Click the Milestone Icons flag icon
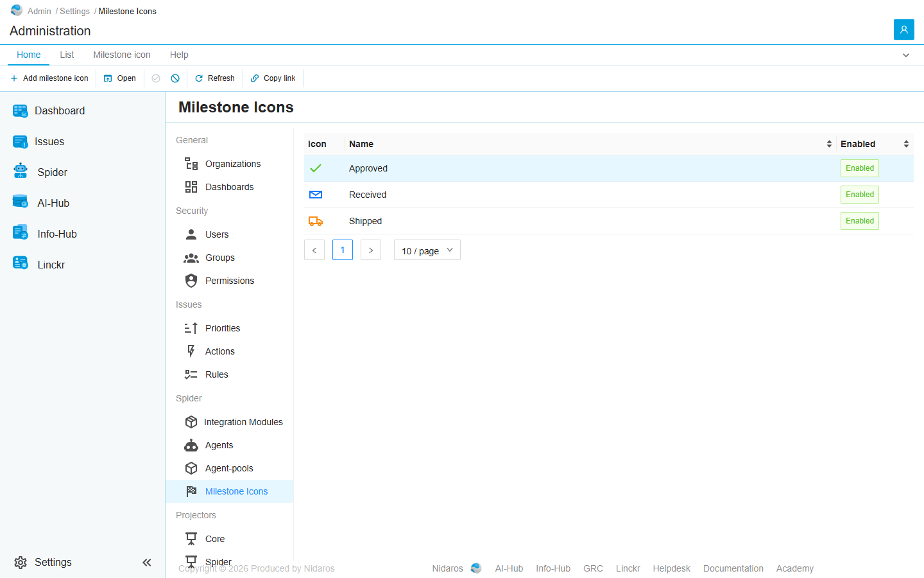Image resolution: width=924 pixels, height=578 pixels. pos(191,491)
